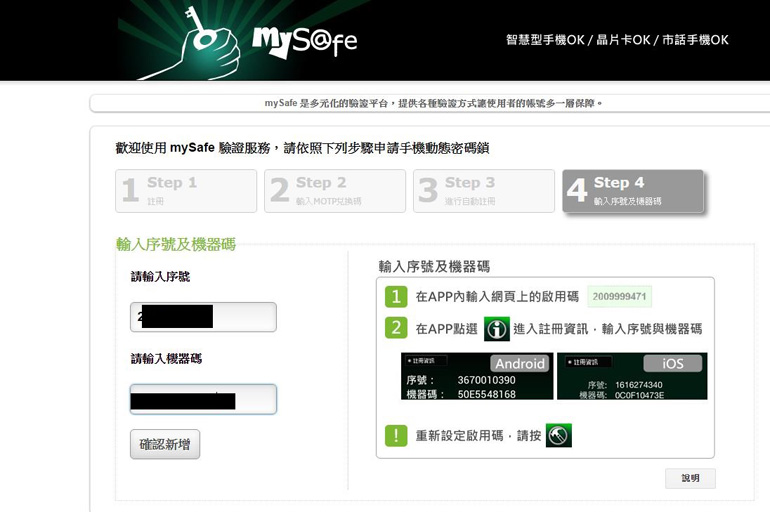Screen dimensions: 770x512
Task: Select the Step 2 MOTP code tab
Action: pos(335,191)
